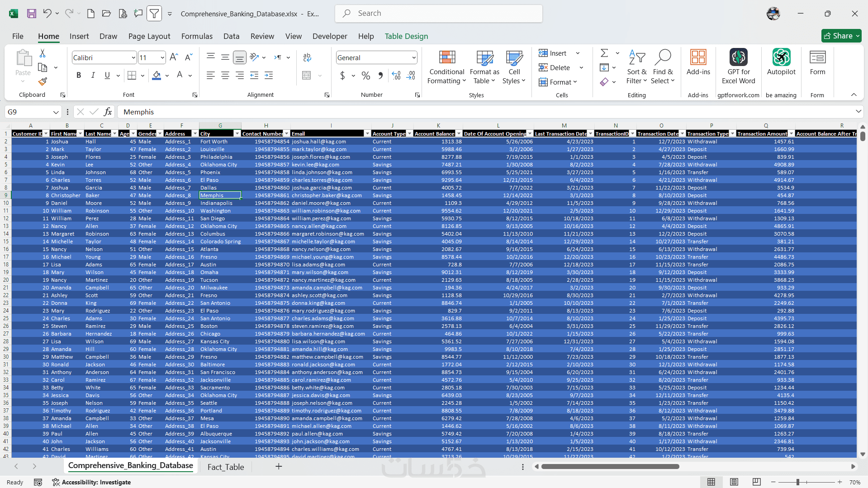Switch to Page Layout view in status bar

734,482
